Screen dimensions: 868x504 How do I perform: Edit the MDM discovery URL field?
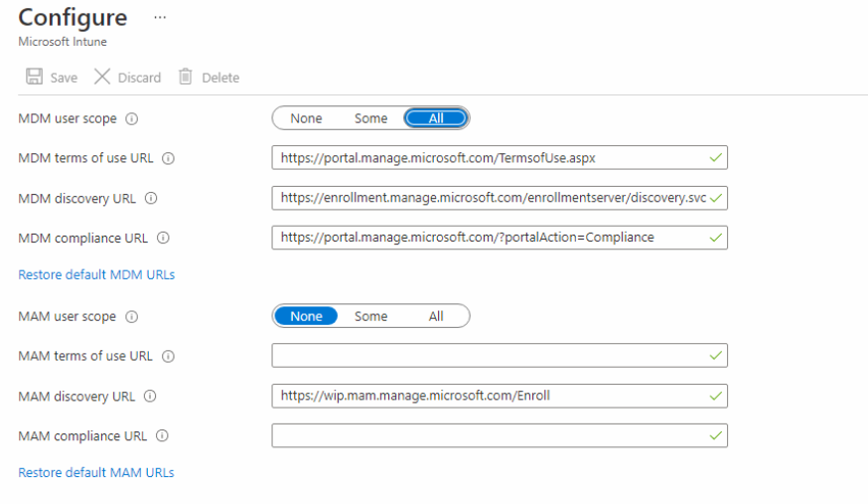(x=500, y=198)
